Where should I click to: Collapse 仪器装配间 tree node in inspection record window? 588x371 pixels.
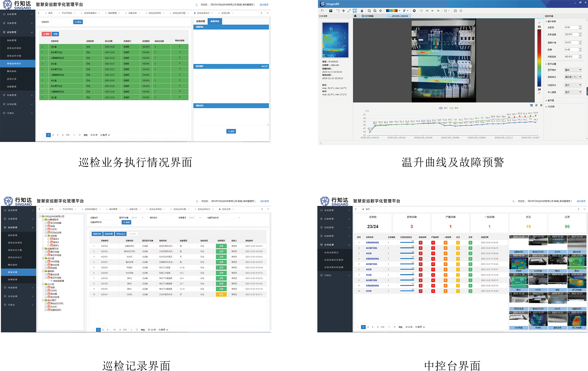coord(43,220)
